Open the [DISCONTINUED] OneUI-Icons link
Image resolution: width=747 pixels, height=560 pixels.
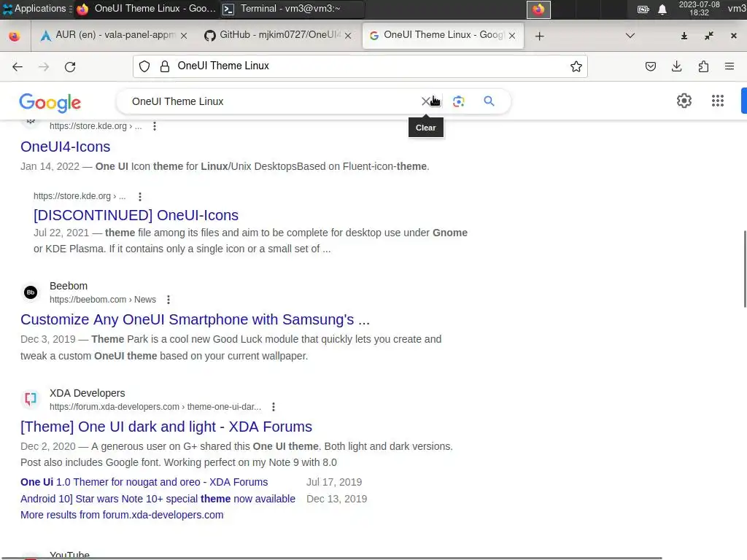(136, 215)
